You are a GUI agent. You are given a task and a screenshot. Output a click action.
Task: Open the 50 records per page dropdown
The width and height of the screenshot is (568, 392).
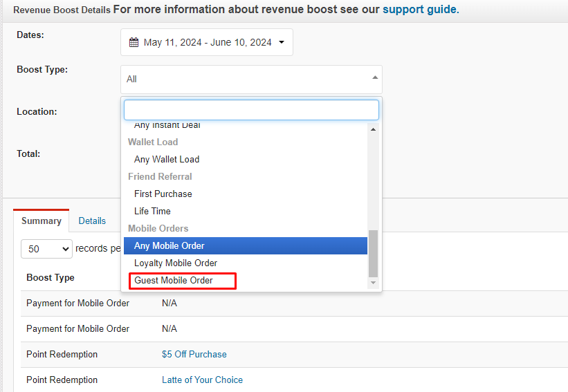click(x=47, y=249)
